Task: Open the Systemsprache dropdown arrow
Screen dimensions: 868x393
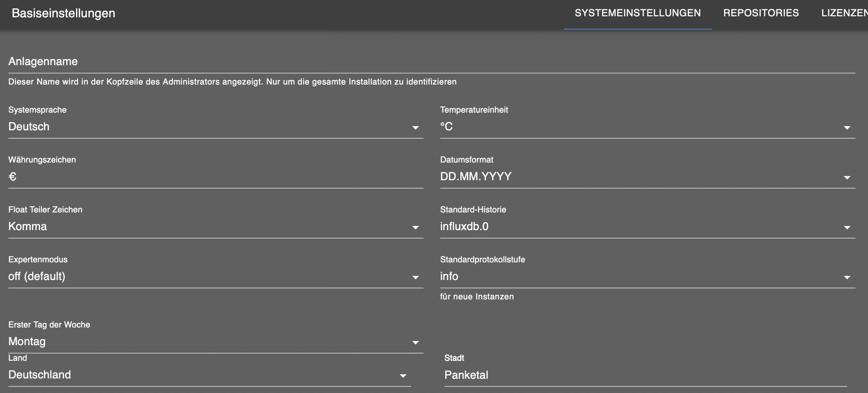Action: coord(415,128)
